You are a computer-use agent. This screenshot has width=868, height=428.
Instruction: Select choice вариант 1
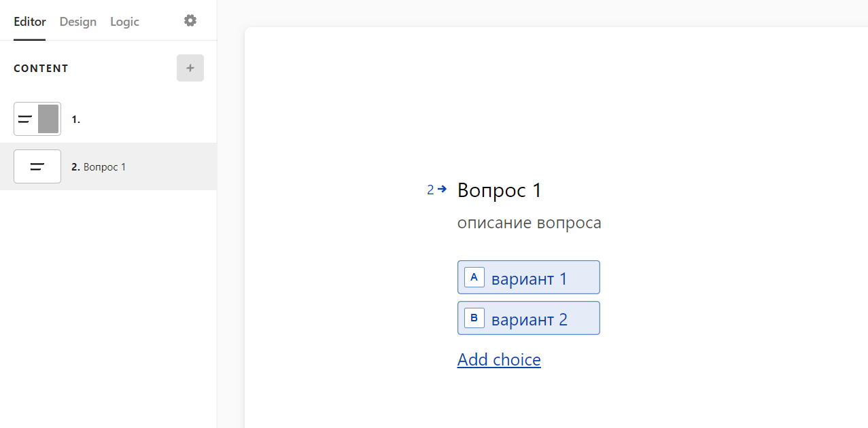click(529, 277)
